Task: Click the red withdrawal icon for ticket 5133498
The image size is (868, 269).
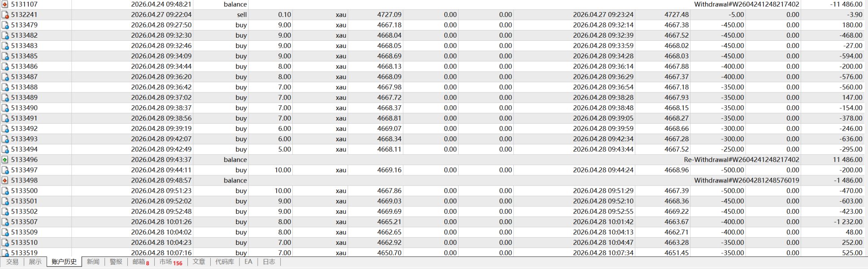Action: [x=5, y=180]
